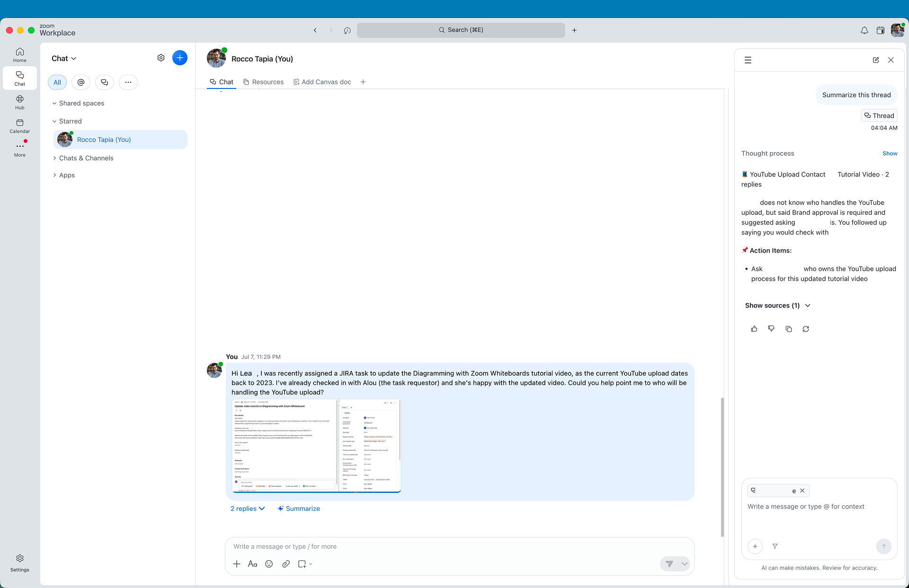Open chat settings gear icon
The height and width of the screenshot is (588, 909).
[161, 58]
